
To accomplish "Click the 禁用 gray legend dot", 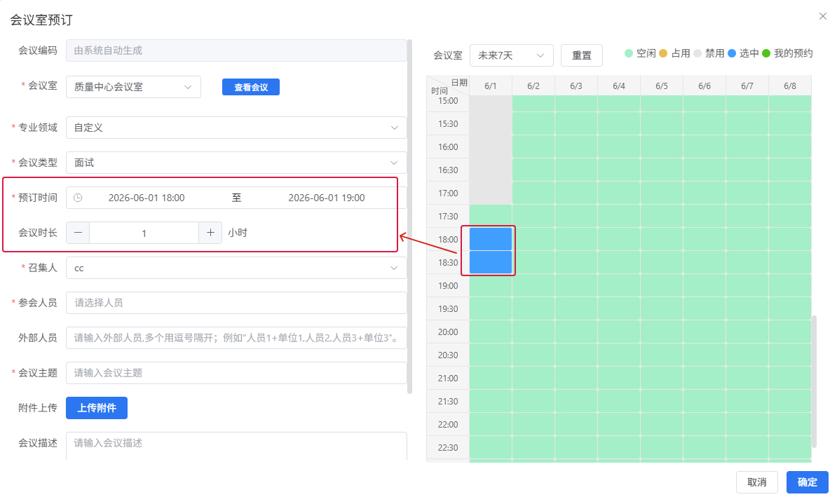I will point(697,53).
